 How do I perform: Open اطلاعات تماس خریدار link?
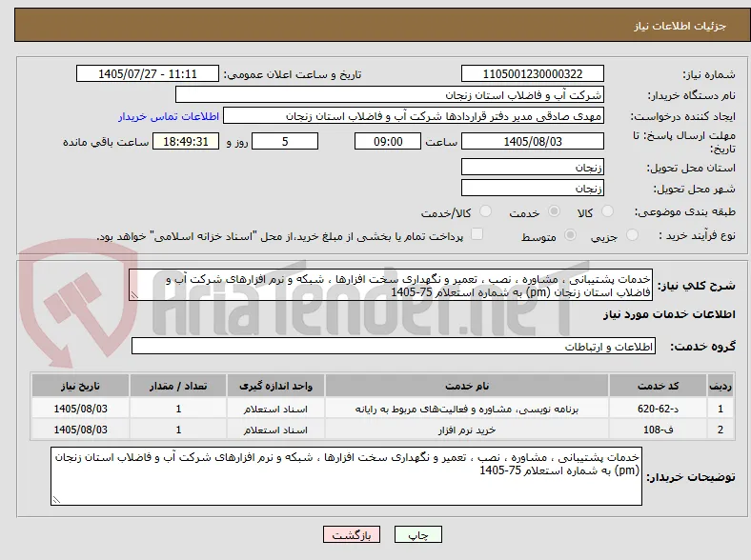point(169,116)
